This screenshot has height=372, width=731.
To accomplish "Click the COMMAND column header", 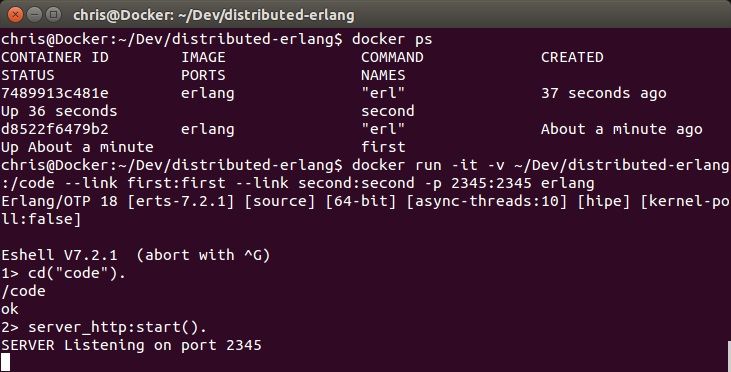I will tap(392, 57).
